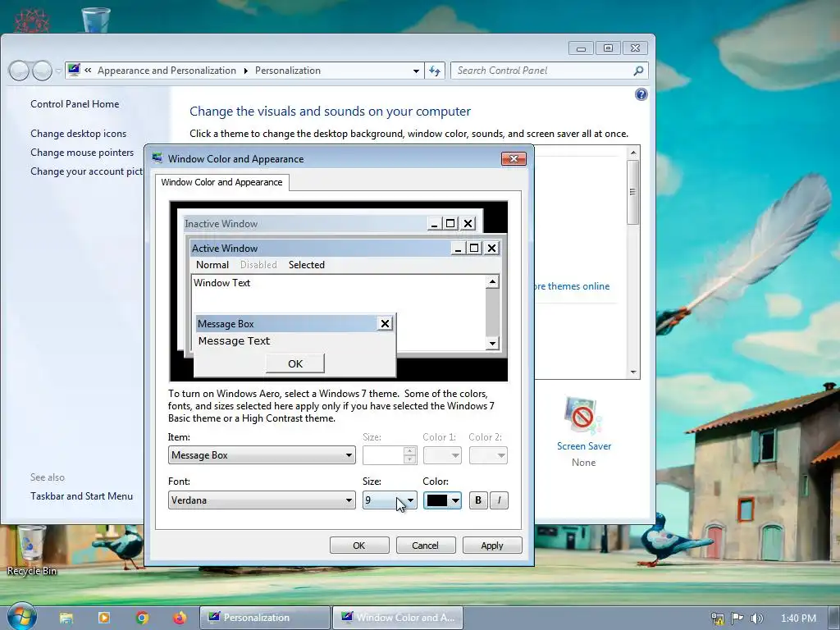This screenshot has height=630, width=840.
Task: Click the Apply button
Action: (492, 546)
